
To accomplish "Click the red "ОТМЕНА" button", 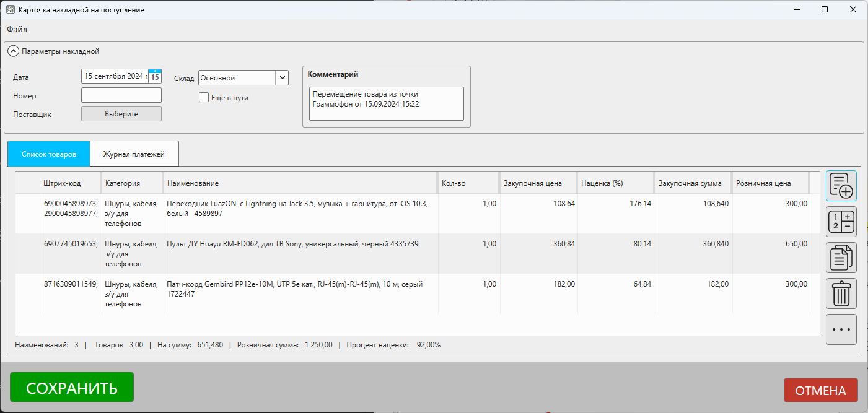I will 820,391.
